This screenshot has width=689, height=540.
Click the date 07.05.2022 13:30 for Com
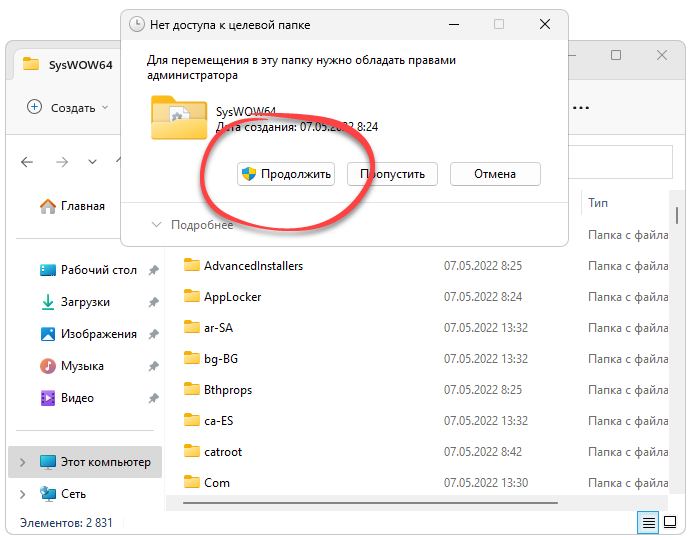486,483
